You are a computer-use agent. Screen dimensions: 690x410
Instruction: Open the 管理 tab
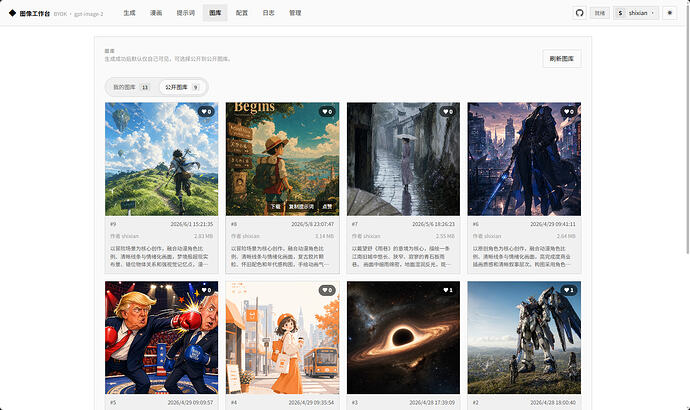295,13
